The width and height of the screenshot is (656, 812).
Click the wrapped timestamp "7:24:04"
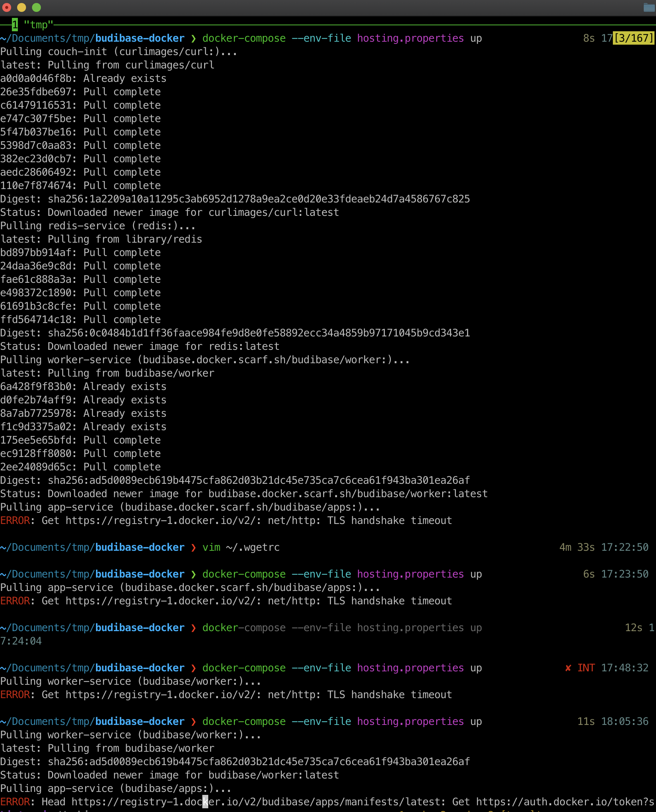tap(21, 641)
